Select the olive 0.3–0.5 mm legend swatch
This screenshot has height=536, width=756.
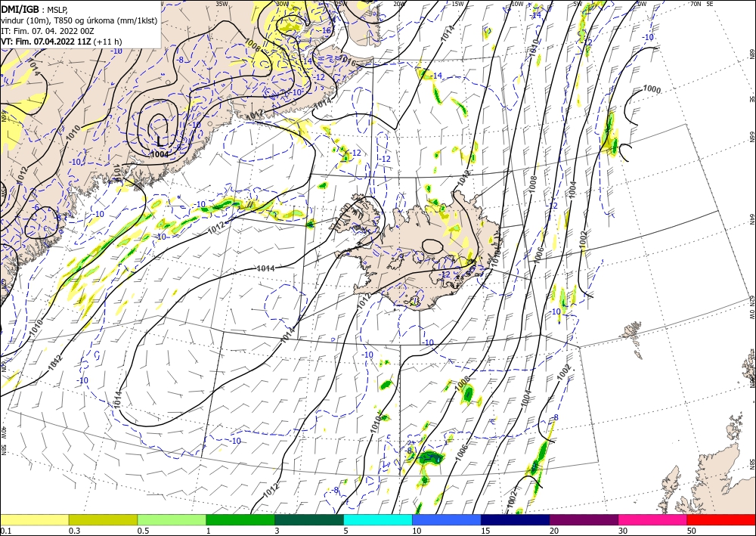click(x=103, y=519)
